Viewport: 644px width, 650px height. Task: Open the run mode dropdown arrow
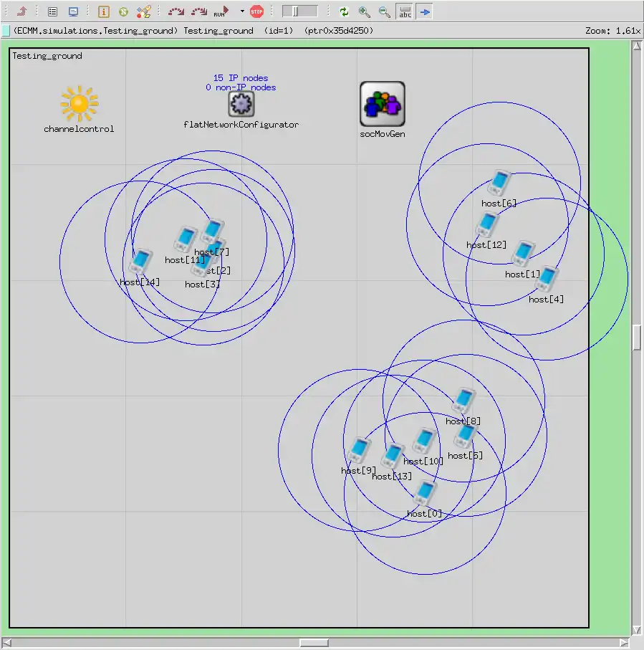[242, 11]
